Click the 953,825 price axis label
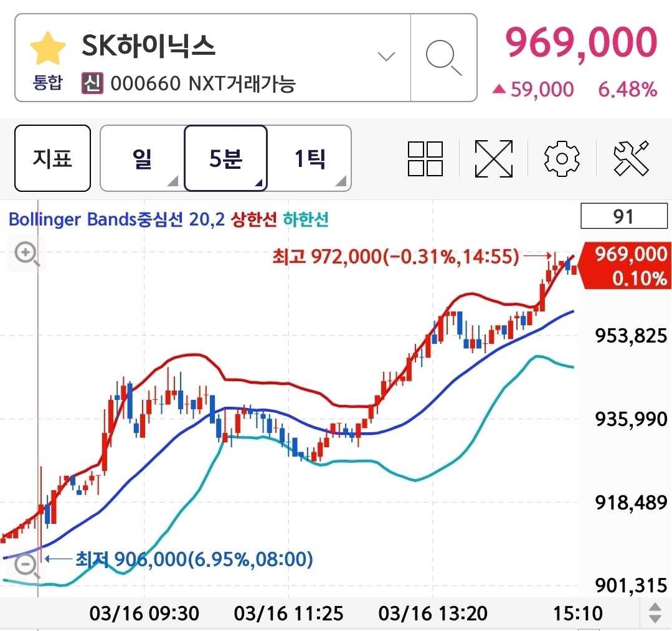This screenshot has height=631, width=672. [x=632, y=335]
